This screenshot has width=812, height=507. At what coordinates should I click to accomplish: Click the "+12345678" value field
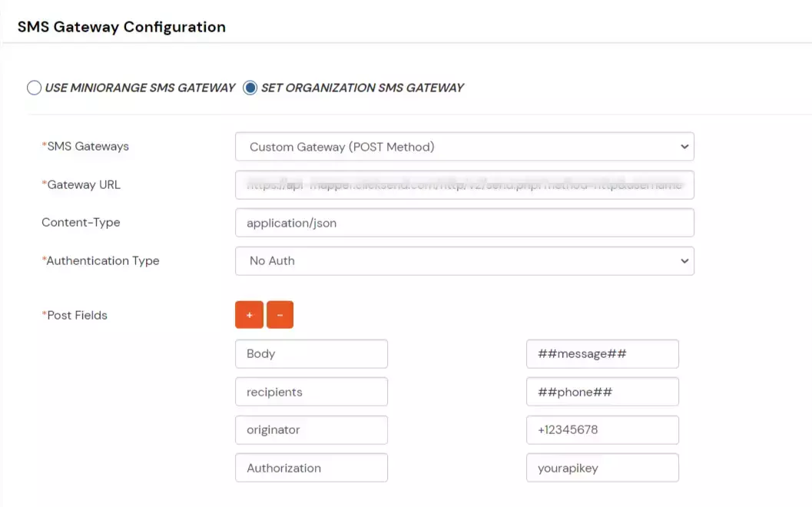point(602,429)
